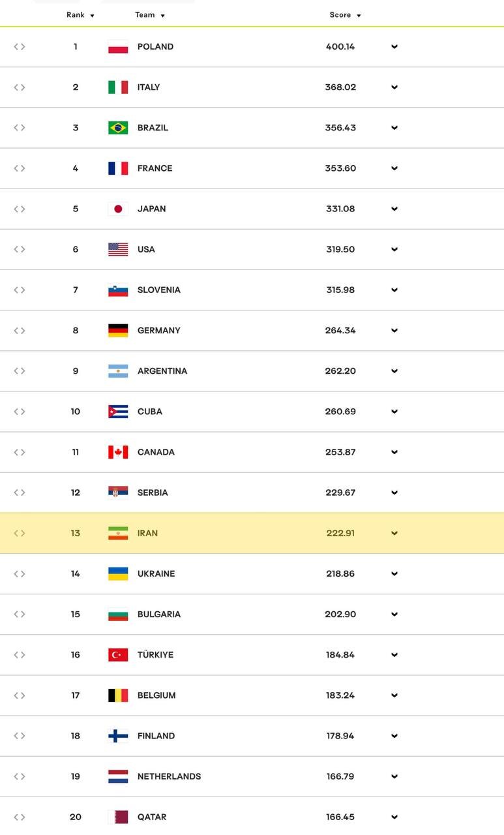Screen dimensions: 504x835
Task: Click the Canada flag icon
Action: point(118,452)
